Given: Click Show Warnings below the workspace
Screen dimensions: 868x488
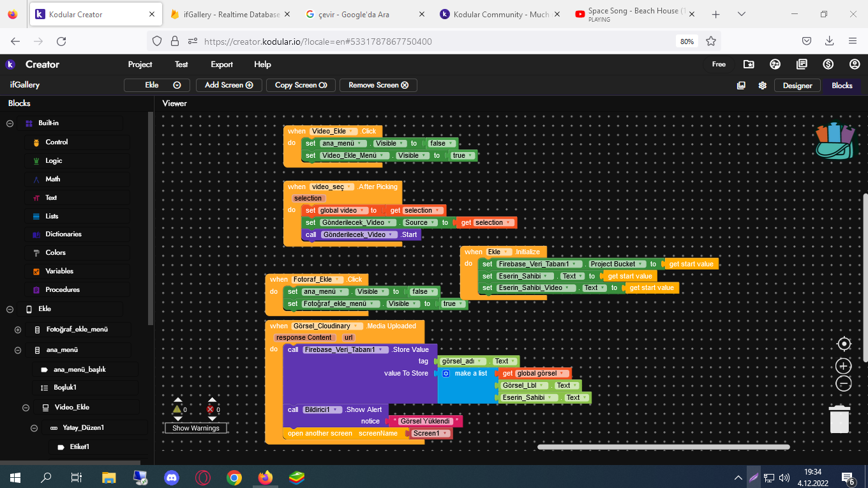Looking at the screenshot, I should [195, 427].
